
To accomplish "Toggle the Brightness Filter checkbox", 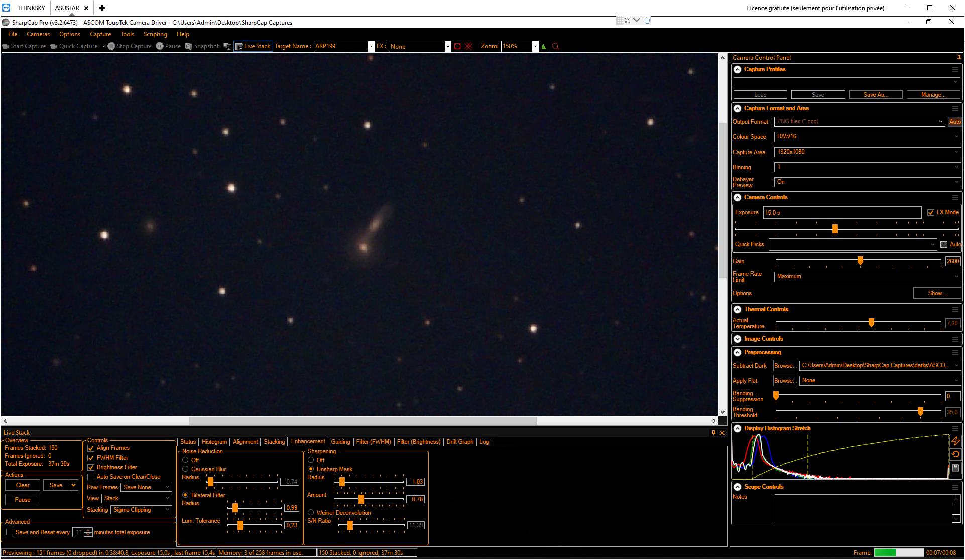I will tap(91, 467).
